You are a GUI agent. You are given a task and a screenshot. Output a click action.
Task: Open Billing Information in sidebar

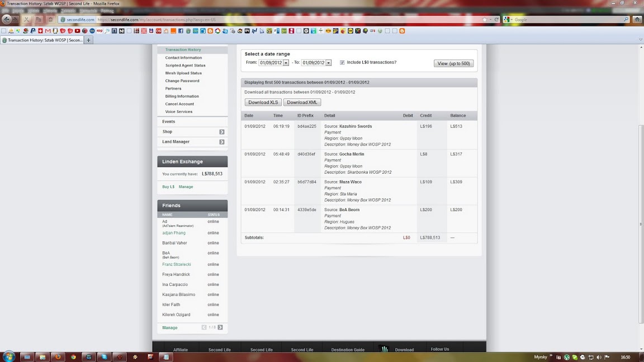[182, 97]
